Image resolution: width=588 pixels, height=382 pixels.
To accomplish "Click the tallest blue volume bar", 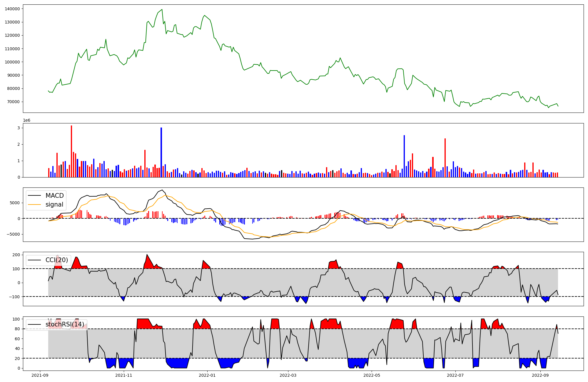I will pyautogui.click(x=161, y=152).
